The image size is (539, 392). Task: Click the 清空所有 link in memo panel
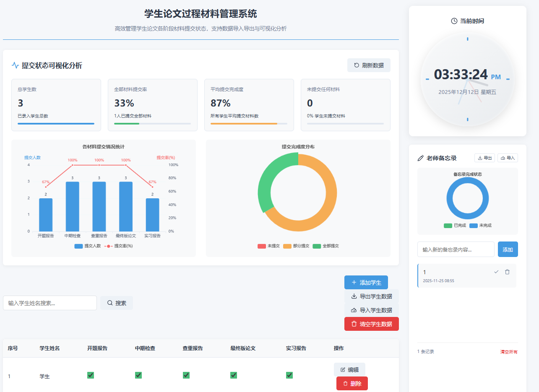tap(508, 352)
